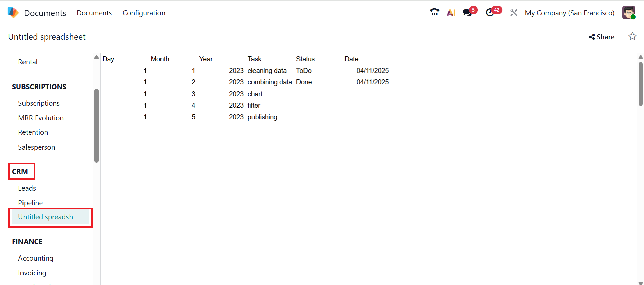The width and height of the screenshot is (644, 285).
Task: Open the VoIP phone icon
Action: point(434,13)
